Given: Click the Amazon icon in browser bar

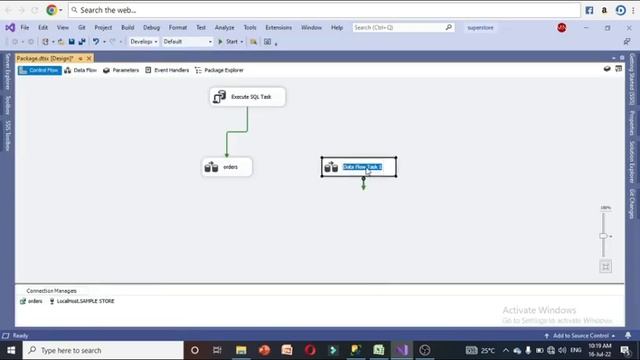Looking at the screenshot, I should click(604, 10).
